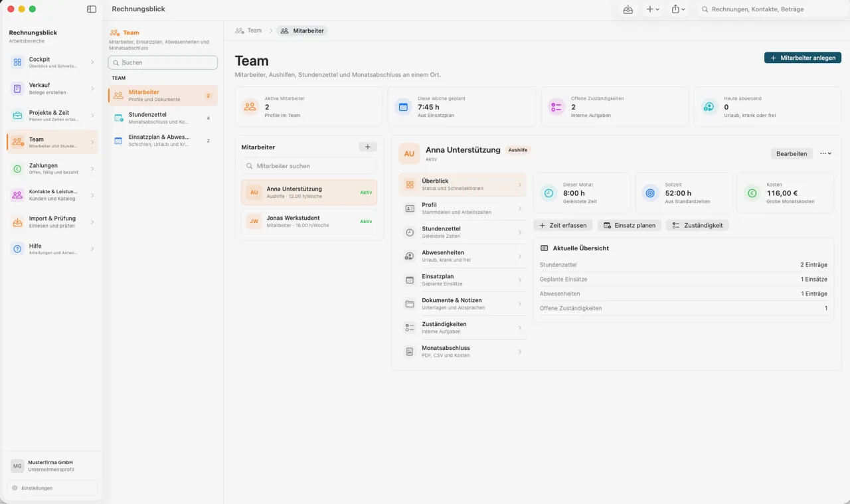Click the Monatsabschluss document icon
This screenshot has width=850, height=504.
coord(410,352)
